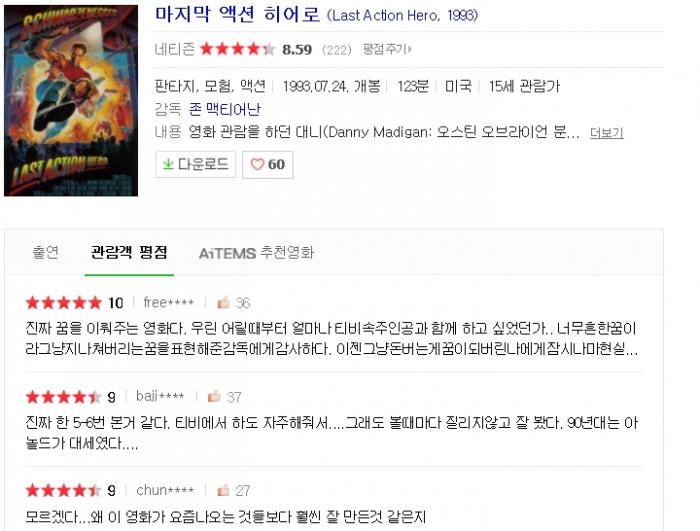Click the movie title 마지막 액션 히어로
Screen dimensions: 700x531
pyautogui.click(x=238, y=15)
